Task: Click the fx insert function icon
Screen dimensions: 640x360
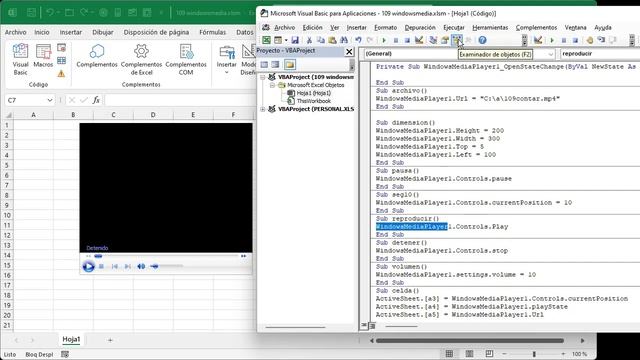Action: pos(96,100)
